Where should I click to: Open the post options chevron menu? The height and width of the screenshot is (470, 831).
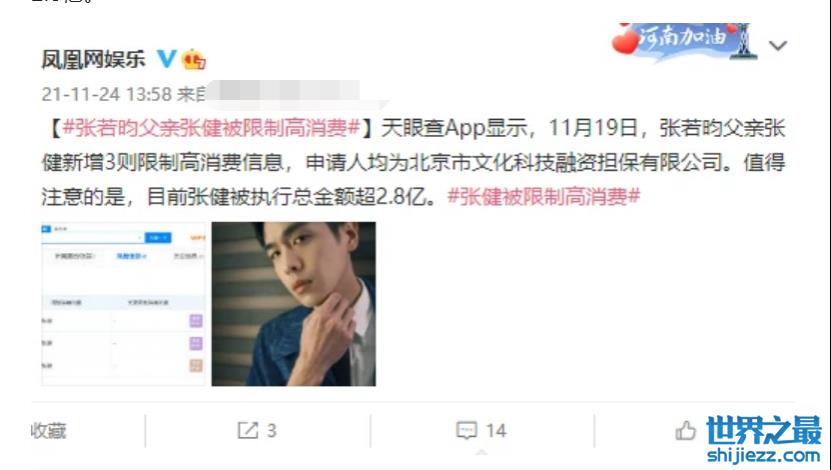point(777,46)
